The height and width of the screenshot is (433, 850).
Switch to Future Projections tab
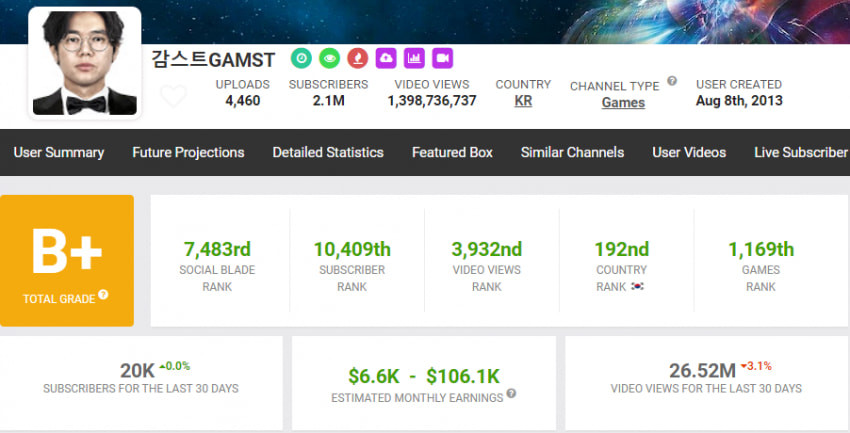click(x=188, y=152)
